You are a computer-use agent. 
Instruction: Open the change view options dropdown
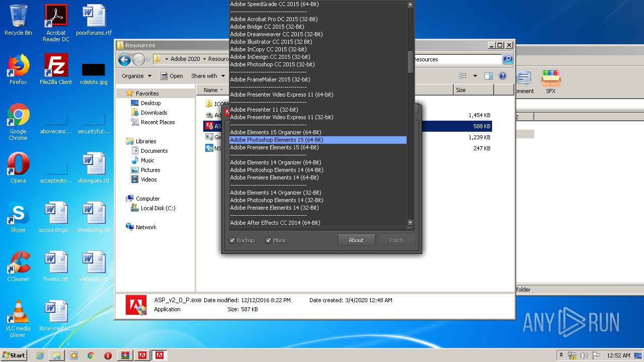pyautogui.click(x=475, y=76)
